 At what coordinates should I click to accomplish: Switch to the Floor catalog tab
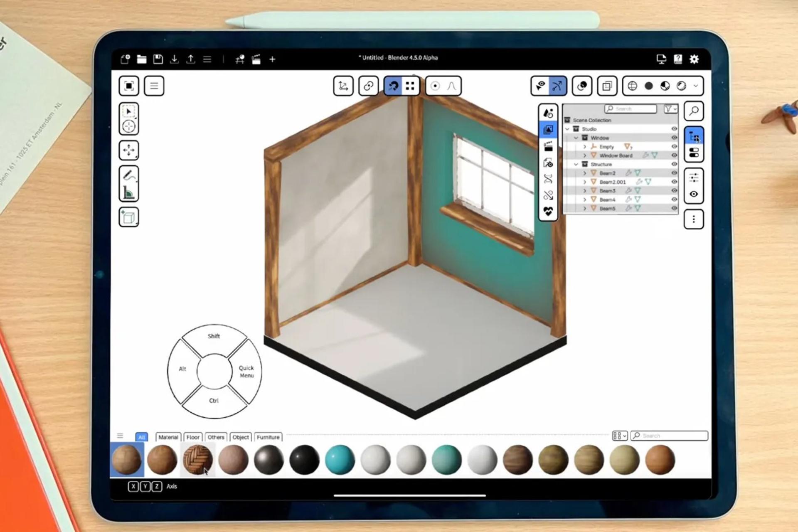[x=193, y=437]
